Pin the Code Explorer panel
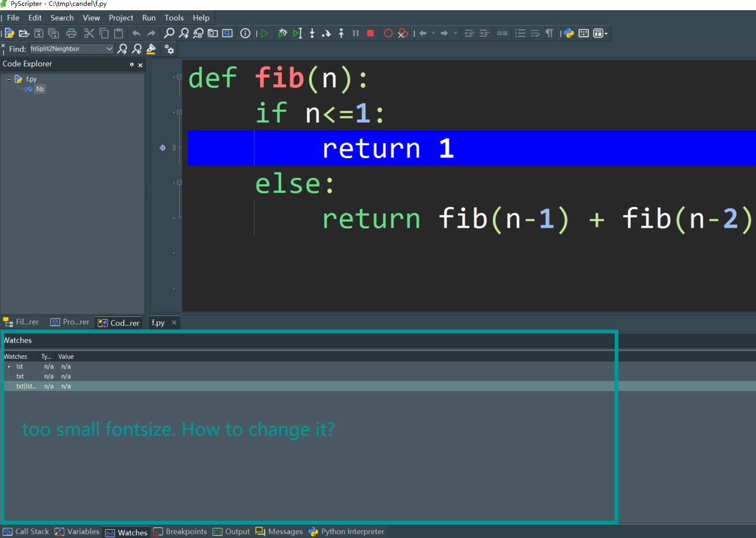The width and height of the screenshot is (756, 538). [x=131, y=64]
